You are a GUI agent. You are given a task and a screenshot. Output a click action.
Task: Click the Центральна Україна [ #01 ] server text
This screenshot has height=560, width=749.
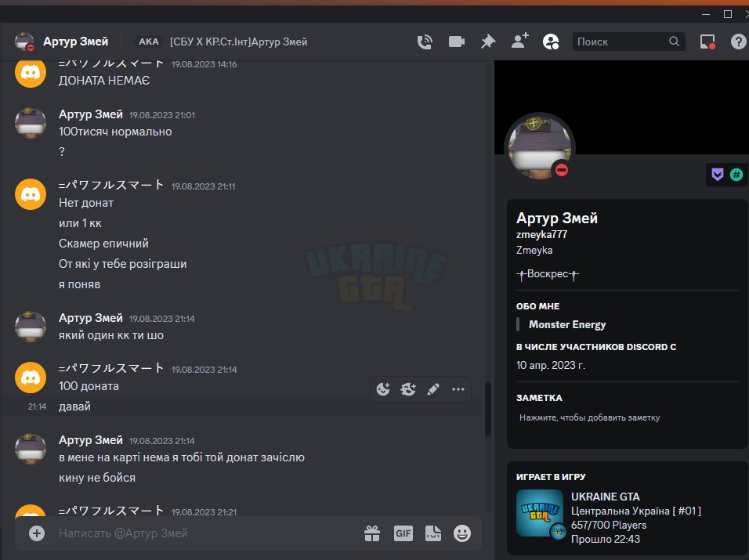[636, 511]
